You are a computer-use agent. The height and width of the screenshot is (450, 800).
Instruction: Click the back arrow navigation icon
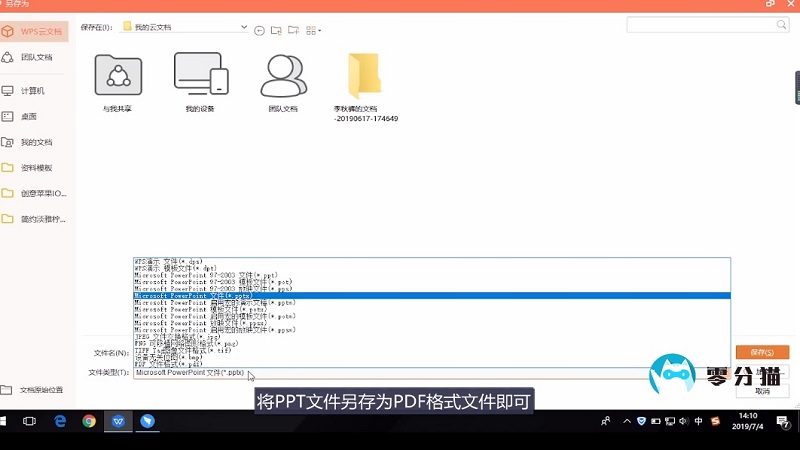(260, 30)
